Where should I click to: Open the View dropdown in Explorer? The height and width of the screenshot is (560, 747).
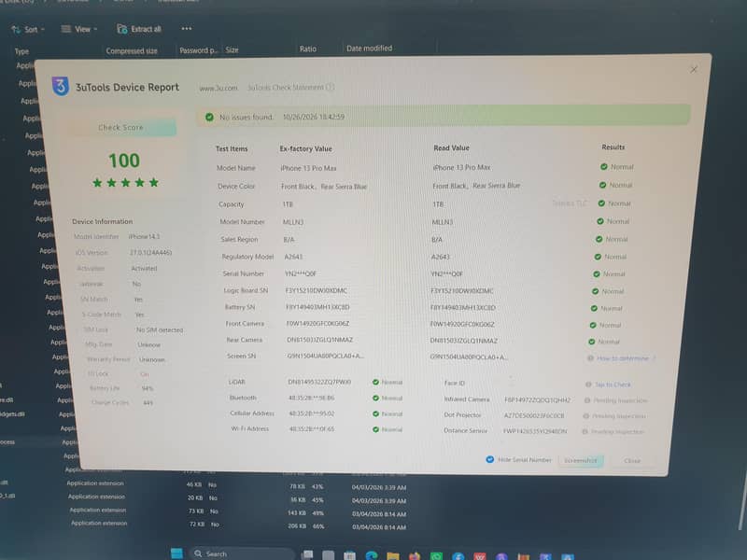coord(79,29)
